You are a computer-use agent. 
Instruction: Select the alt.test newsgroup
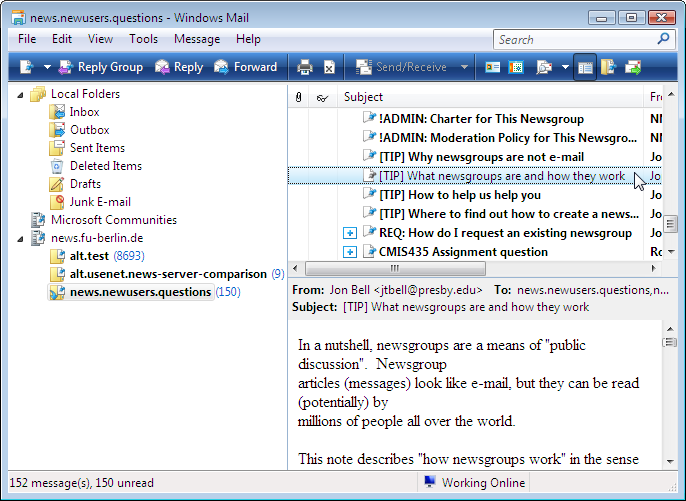pyautogui.click(x=88, y=256)
